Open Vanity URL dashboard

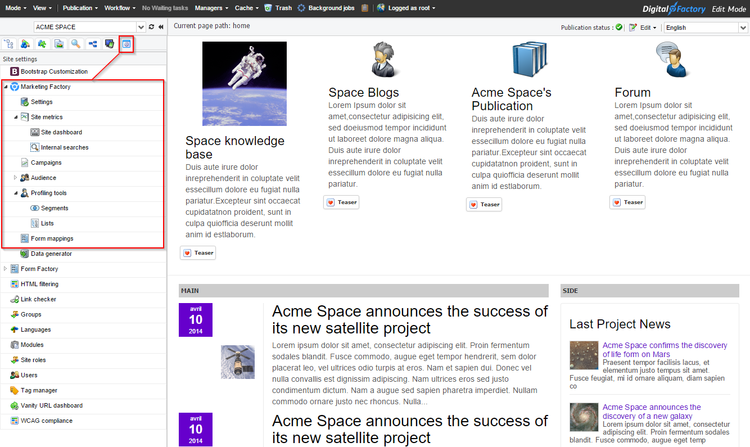[x=52, y=405]
